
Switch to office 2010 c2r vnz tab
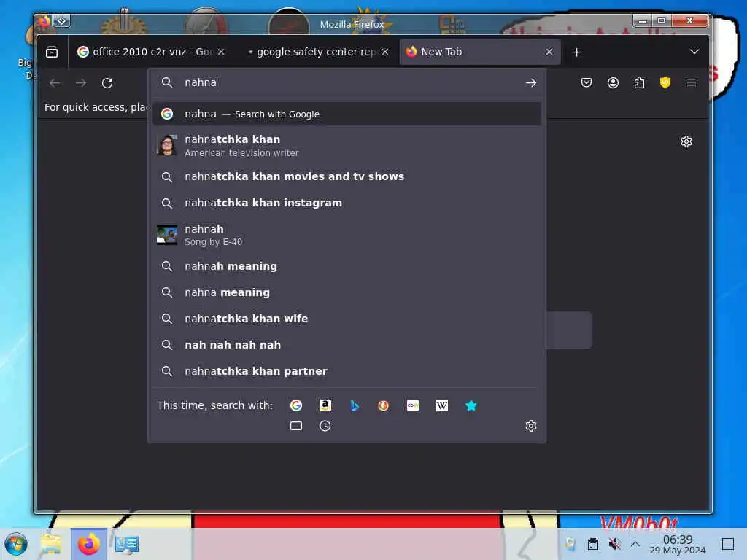pyautogui.click(x=150, y=52)
